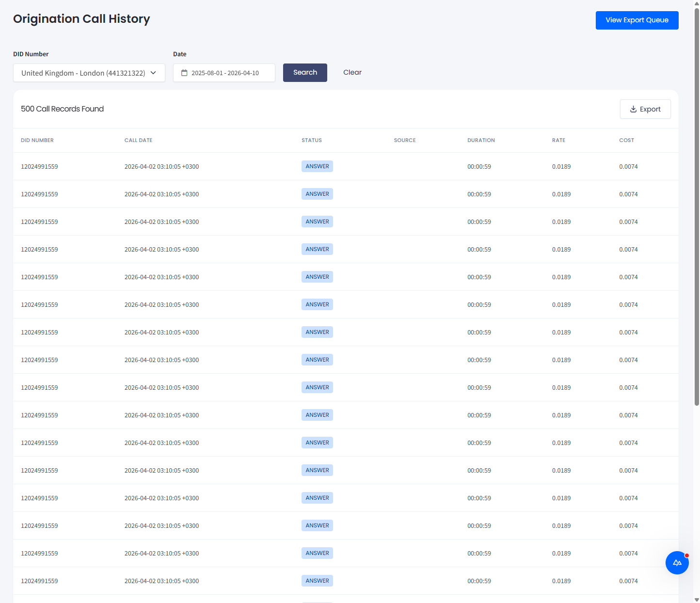The width and height of the screenshot is (700, 603).
Task: Click the CALL DATE column header
Action: [138, 141]
